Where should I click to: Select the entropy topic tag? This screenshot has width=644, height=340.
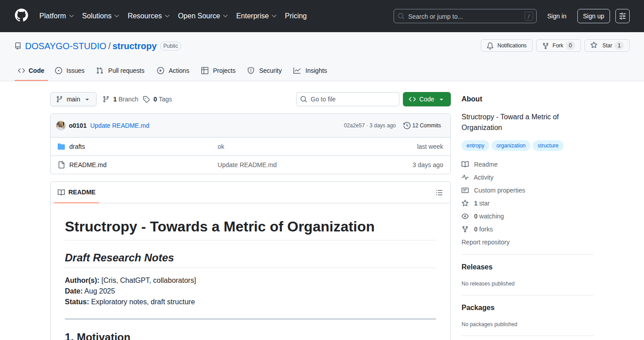(475, 146)
